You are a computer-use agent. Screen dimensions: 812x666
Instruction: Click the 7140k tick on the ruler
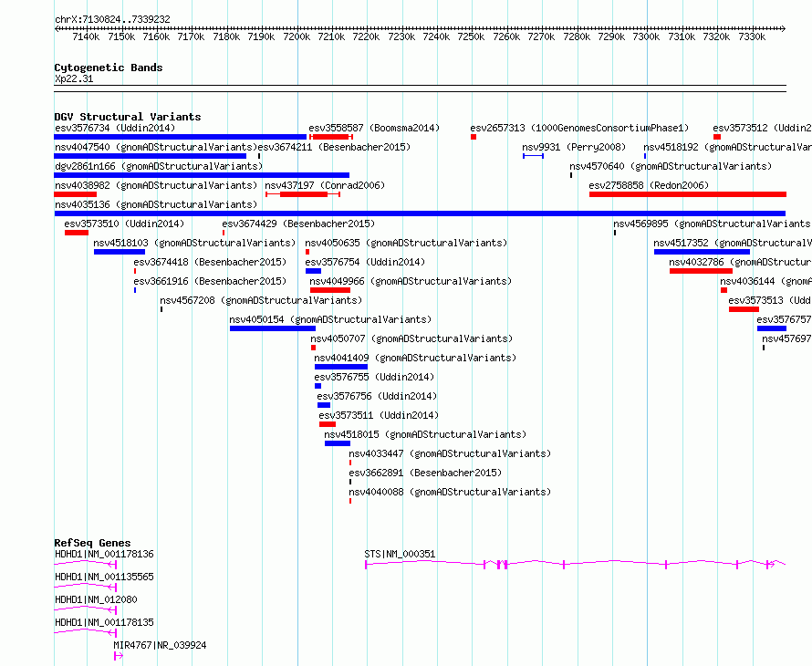click(x=86, y=36)
